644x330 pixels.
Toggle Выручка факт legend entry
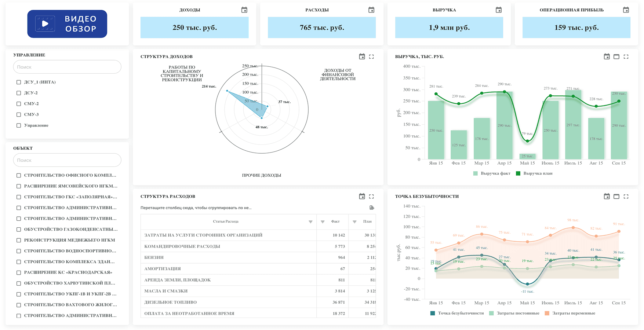point(492,173)
